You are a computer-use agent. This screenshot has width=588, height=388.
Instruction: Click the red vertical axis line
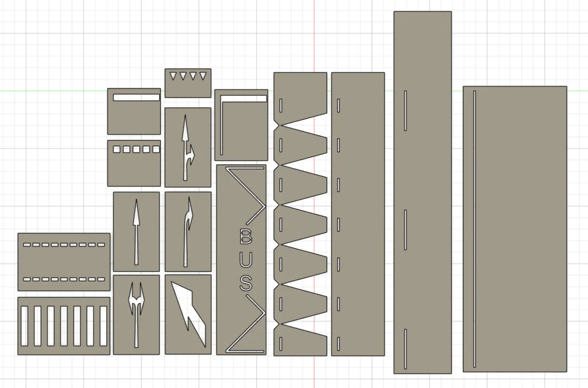tap(314, 34)
